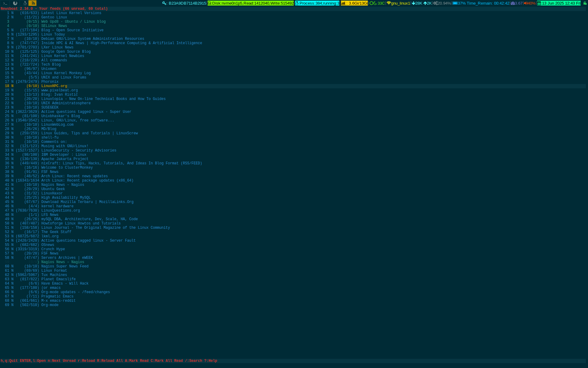
Task: Click the download arrow icon at 28K
Action: pos(413,3)
